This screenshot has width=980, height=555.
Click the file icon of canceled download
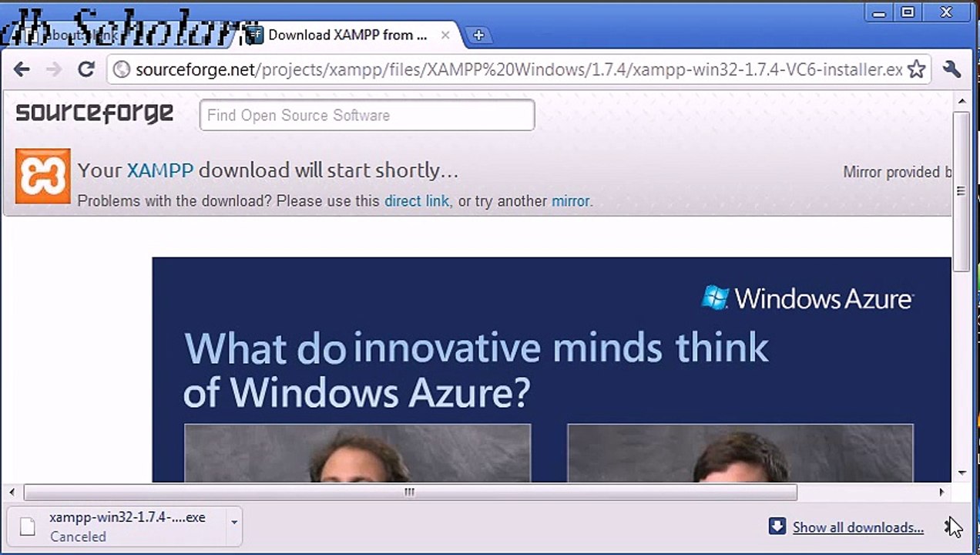(x=28, y=526)
